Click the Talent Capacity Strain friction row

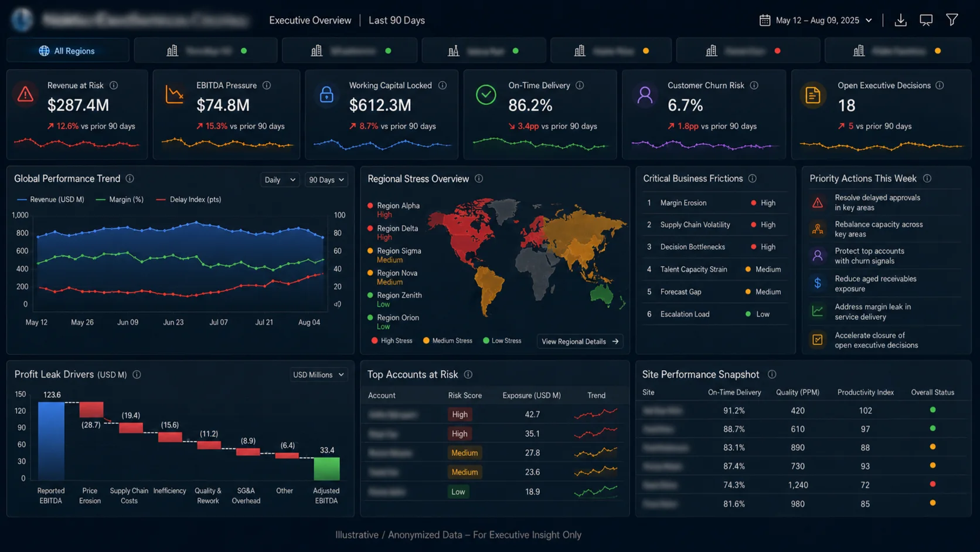(714, 269)
